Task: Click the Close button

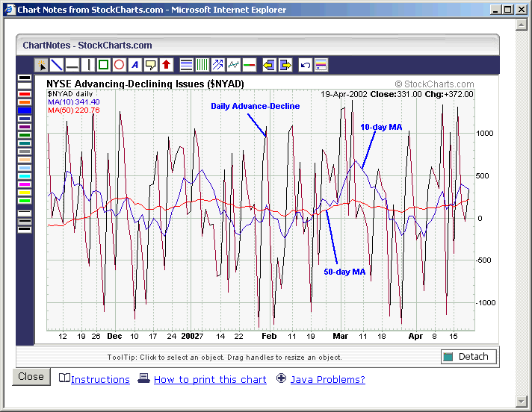Action: pos(31,377)
